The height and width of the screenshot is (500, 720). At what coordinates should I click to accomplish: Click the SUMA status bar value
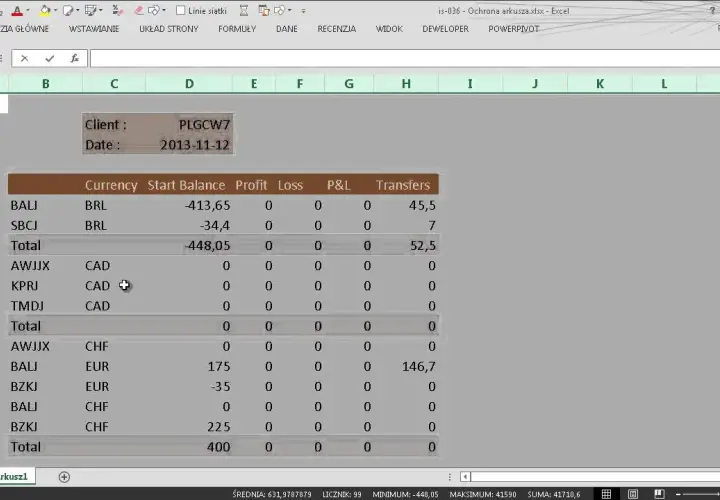553,494
